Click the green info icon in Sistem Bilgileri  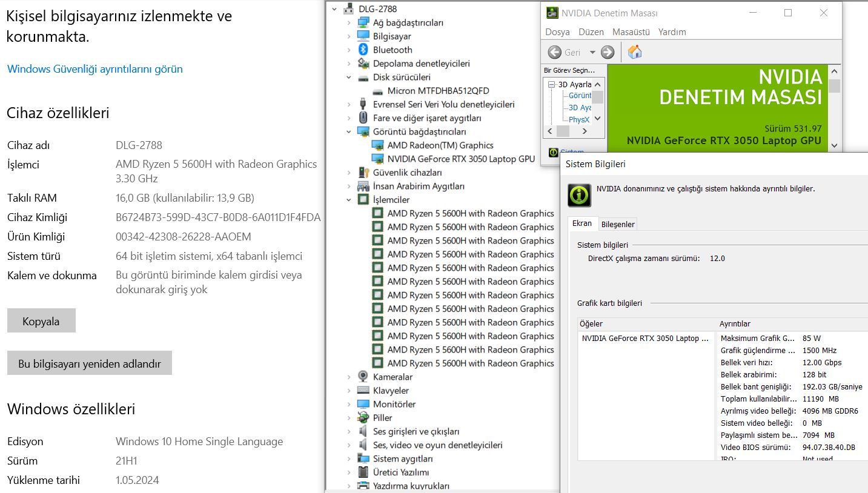579,195
